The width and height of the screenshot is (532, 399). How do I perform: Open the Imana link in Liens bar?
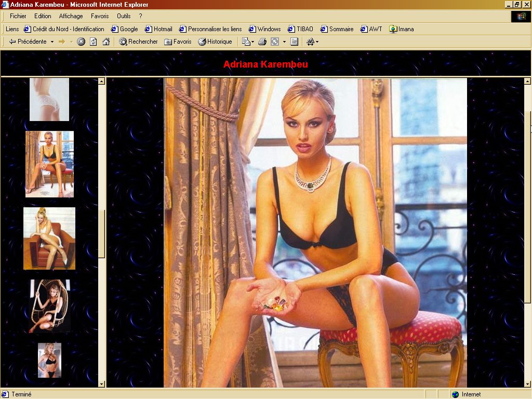pyautogui.click(x=402, y=29)
